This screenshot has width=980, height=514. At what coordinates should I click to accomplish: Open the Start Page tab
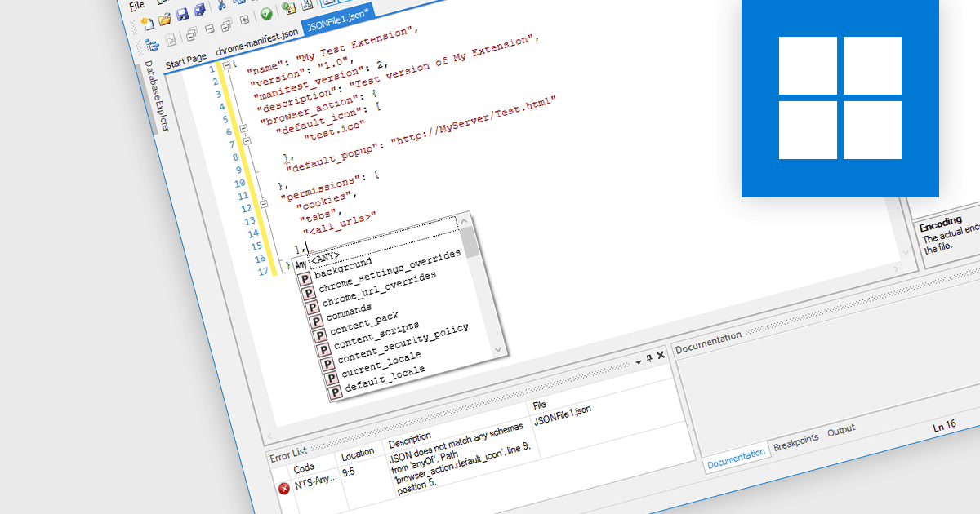click(186, 61)
